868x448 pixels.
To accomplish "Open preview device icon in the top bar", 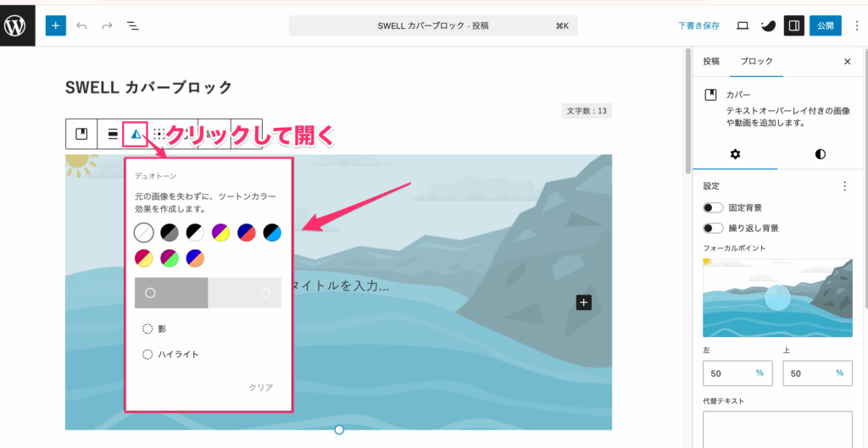I will coord(743,25).
